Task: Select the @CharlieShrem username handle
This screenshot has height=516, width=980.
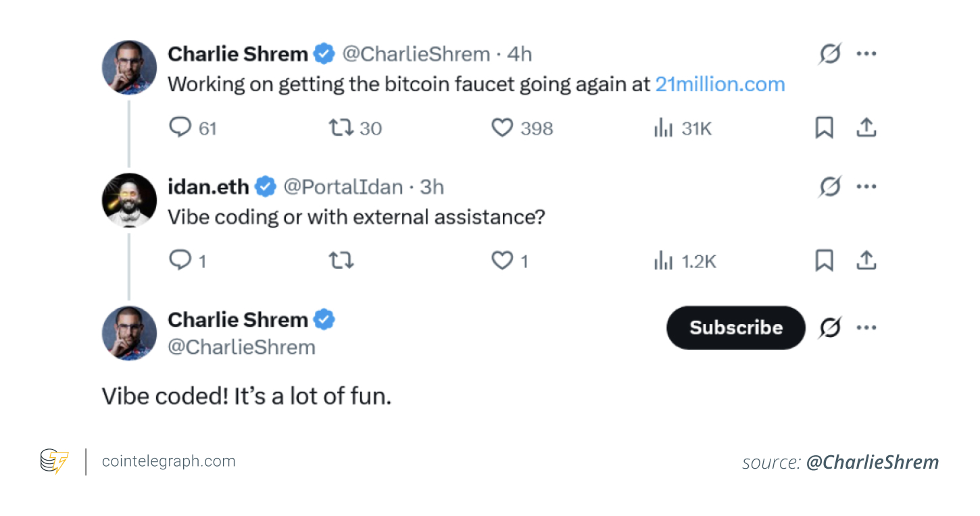Action: pos(417,54)
